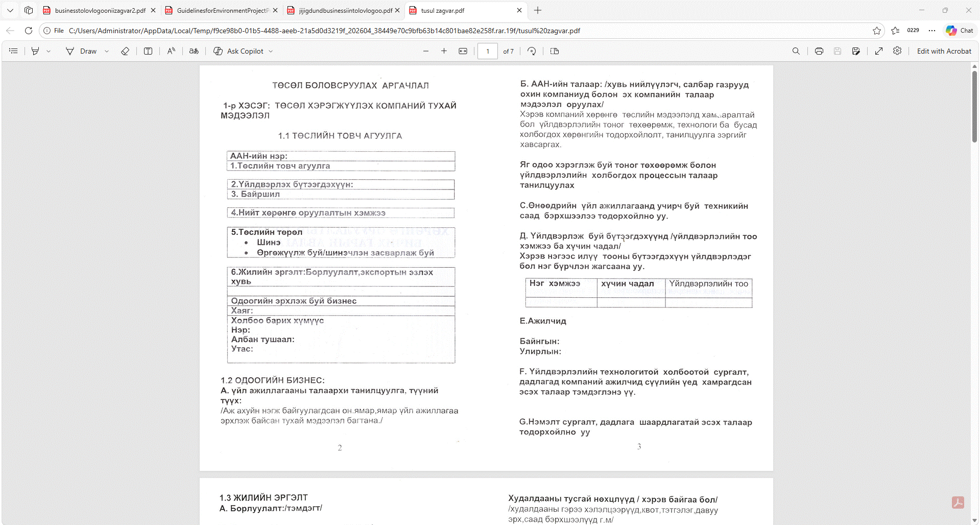Open the table of contents sidebar
This screenshot has width=980, height=525.
tap(14, 51)
